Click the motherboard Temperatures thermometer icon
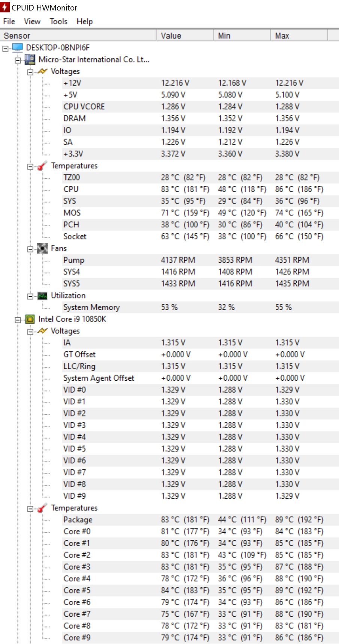Image resolution: width=339 pixels, height=644 pixels. click(x=42, y=166)
